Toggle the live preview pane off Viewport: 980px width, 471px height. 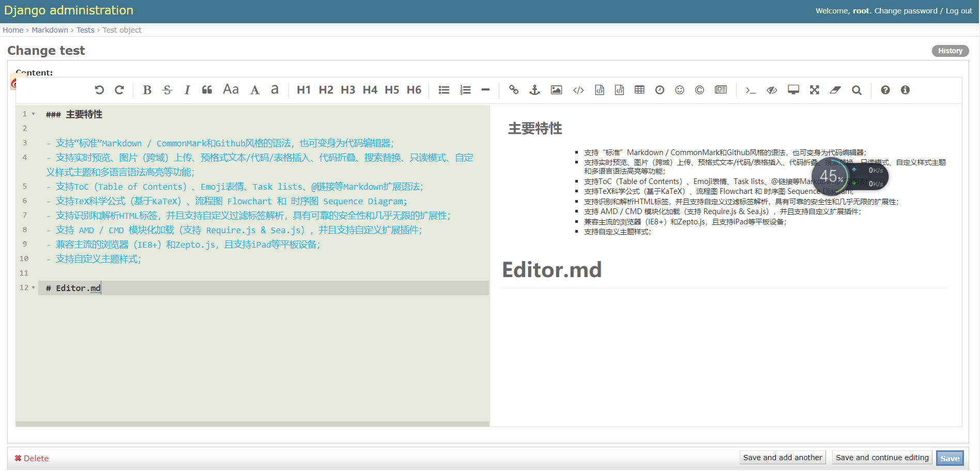772,90
